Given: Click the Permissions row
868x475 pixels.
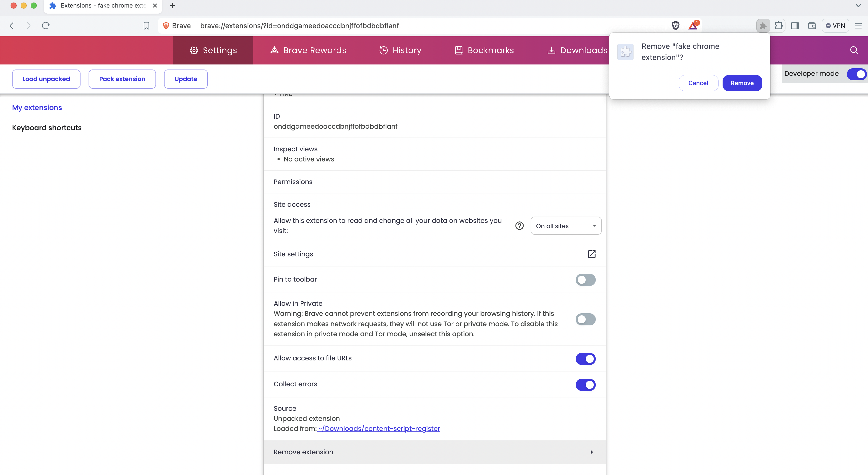Looking at the screenshot, I should (x=435, y=182).
